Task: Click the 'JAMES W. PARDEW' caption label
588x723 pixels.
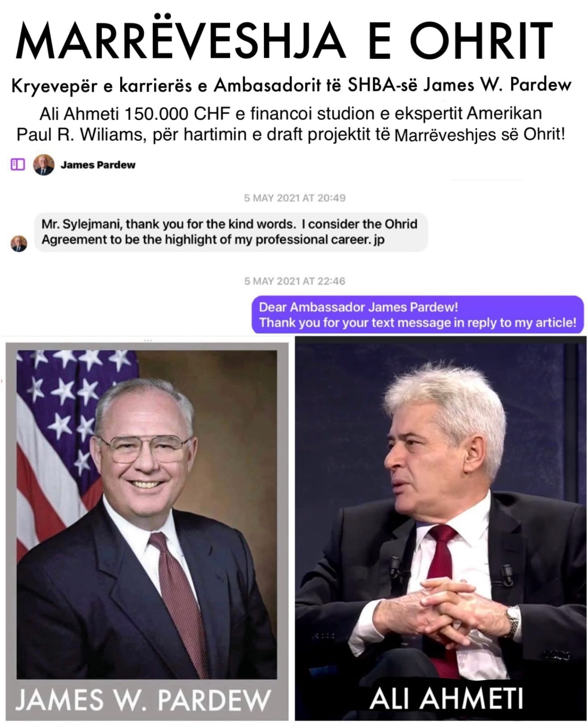Action: click(143, 700)
